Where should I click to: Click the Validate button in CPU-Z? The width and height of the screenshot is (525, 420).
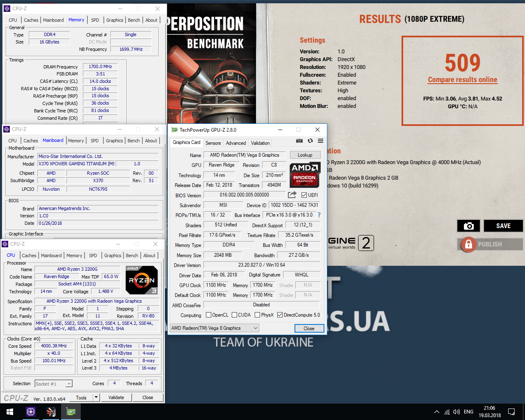pyautogui.click(x=116, y=397)
